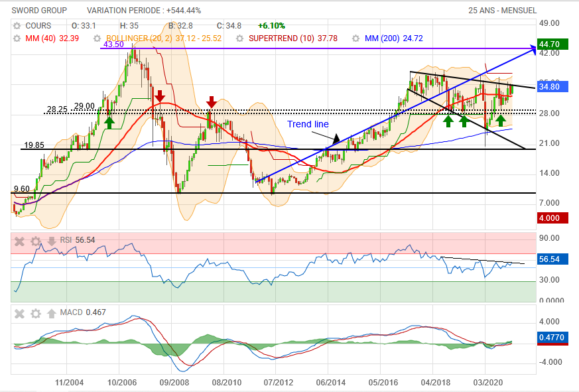Click the RSI 56.54 value tag on axis
Viewport: 579px width, 392px height.
[x=552, y=259]
